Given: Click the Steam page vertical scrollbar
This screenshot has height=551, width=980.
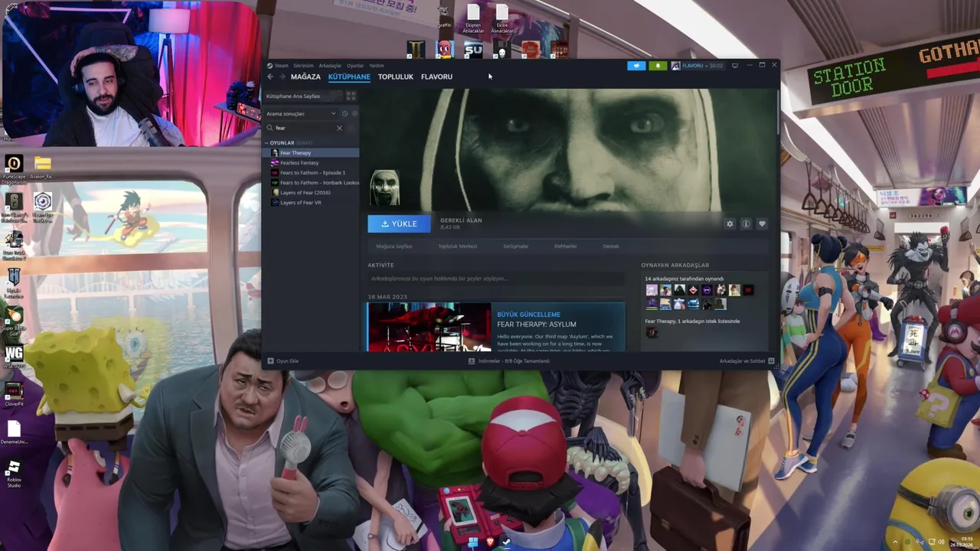Looking at the screenshot, I should [x=777, y=111].
